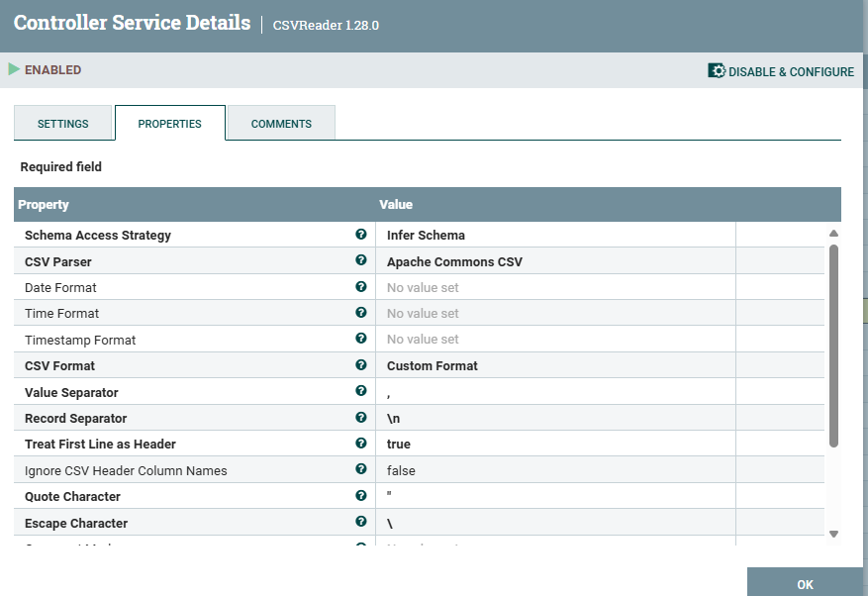View help for Record Separator property
The width and height of the screenshot is (868, 596).
[361, 417]
